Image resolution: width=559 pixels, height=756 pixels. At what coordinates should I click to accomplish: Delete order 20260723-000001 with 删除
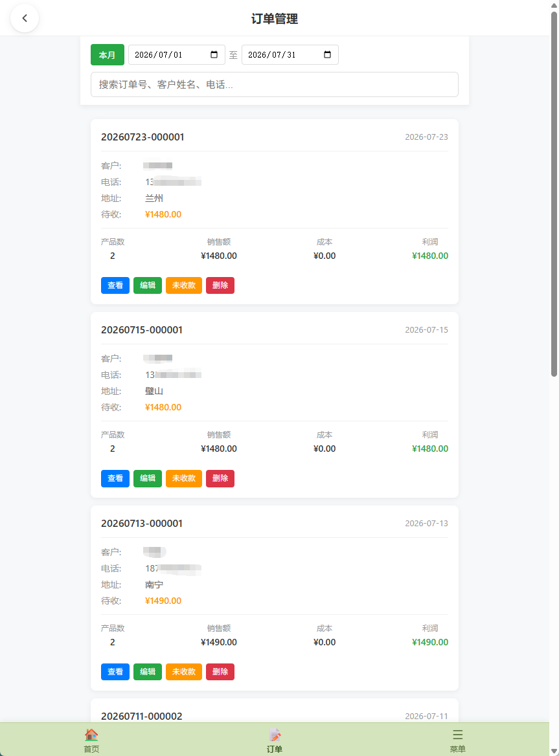pos(220,285)
